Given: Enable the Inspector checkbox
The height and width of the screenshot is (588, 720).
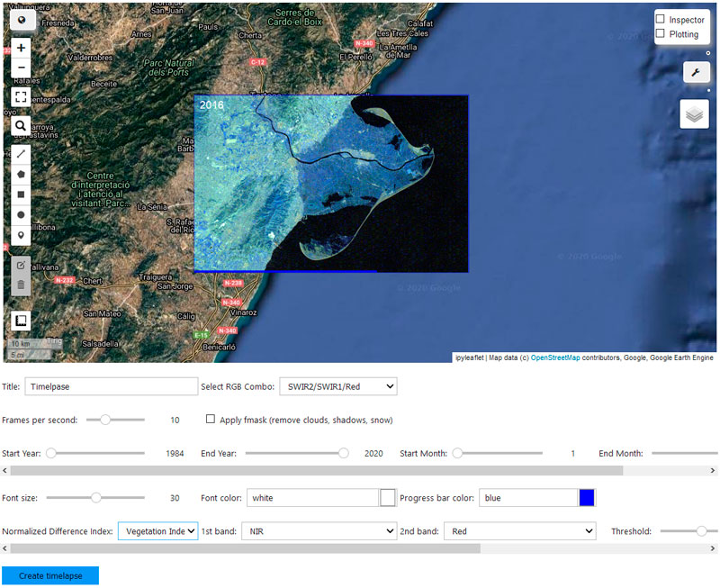Looking at the screenshot, I should coord(661,19).
